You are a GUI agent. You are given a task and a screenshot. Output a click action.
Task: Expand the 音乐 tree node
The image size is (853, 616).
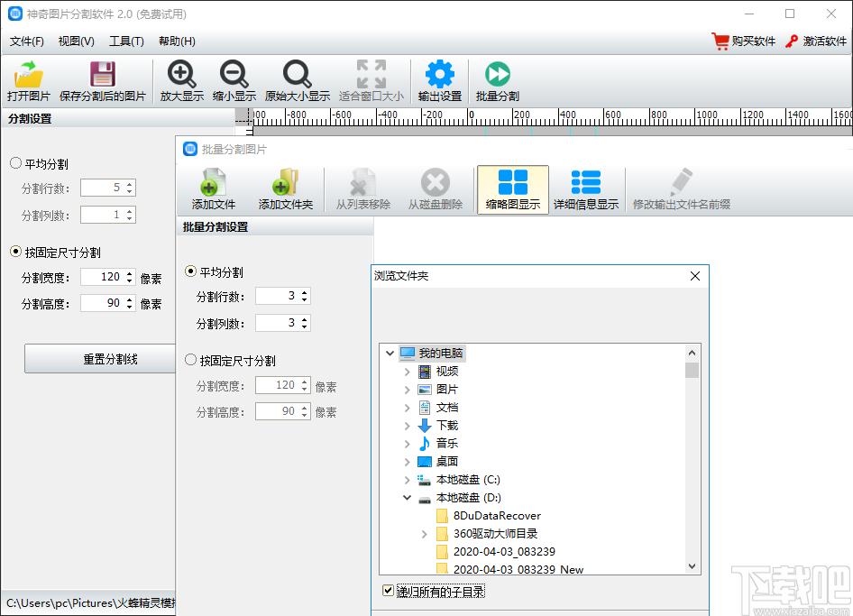click(407, 444)
